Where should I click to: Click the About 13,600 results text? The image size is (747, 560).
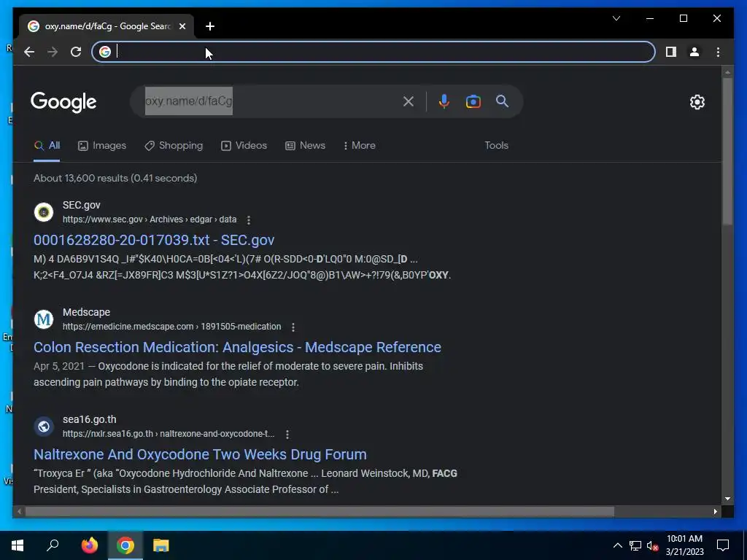click(115, 178)
